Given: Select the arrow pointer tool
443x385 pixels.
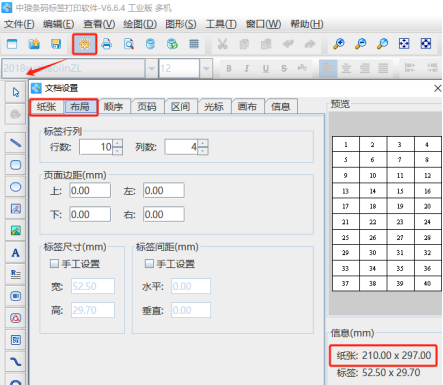Looking at the screenshot, I should (x=16, y=92).
